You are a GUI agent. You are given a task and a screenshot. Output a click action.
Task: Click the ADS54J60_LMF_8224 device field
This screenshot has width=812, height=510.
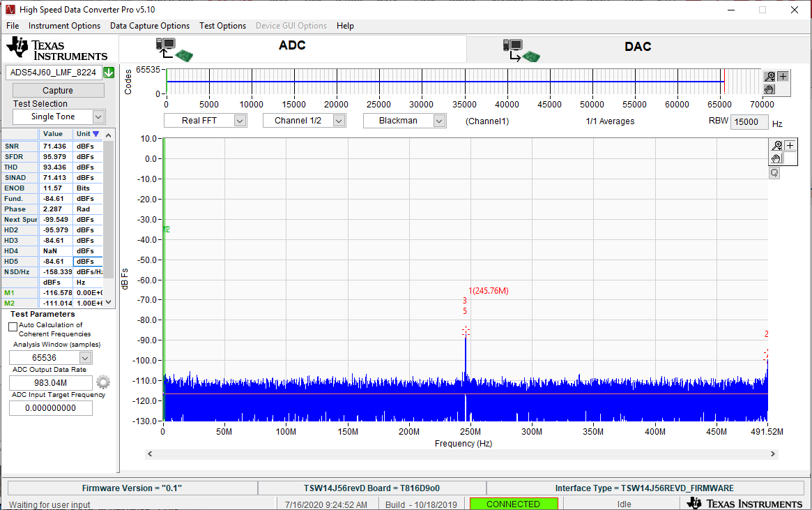click(x=54, y=73)
